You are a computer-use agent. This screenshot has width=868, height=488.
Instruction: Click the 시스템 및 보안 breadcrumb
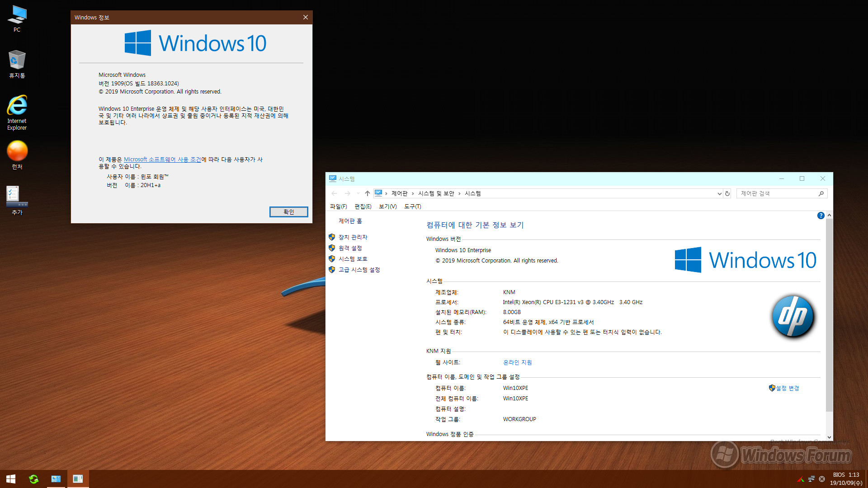[436, 193]
